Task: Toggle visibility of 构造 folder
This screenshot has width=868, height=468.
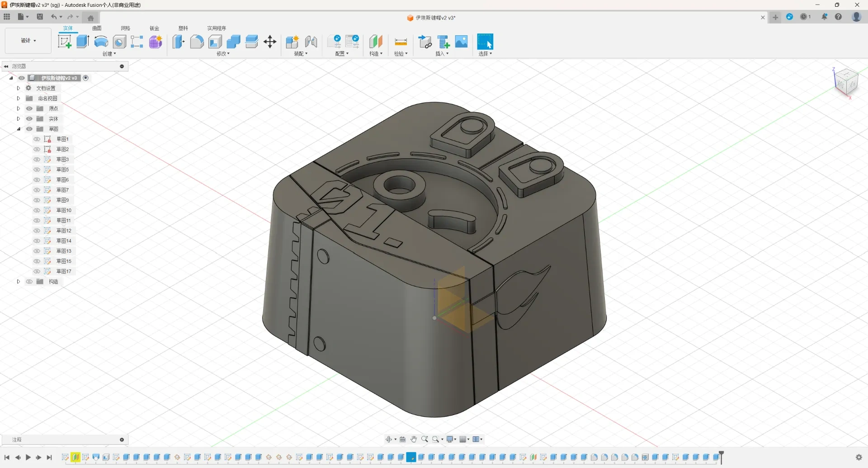Action: pos(29,281)
